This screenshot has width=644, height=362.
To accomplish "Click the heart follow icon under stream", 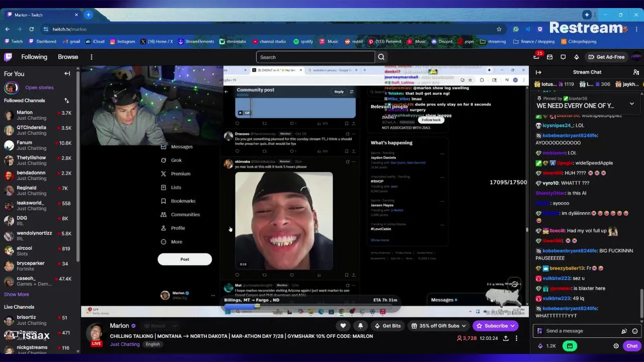I will click(343, 326).
